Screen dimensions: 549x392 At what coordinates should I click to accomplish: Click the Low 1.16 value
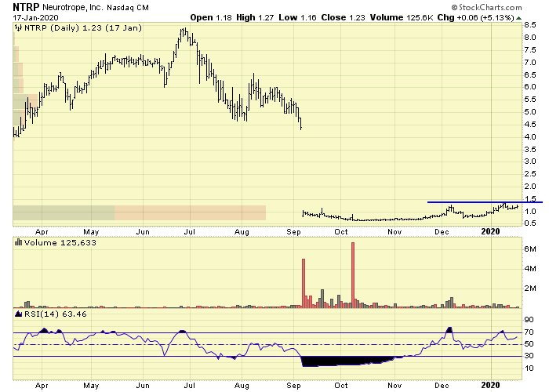(297, 17)
